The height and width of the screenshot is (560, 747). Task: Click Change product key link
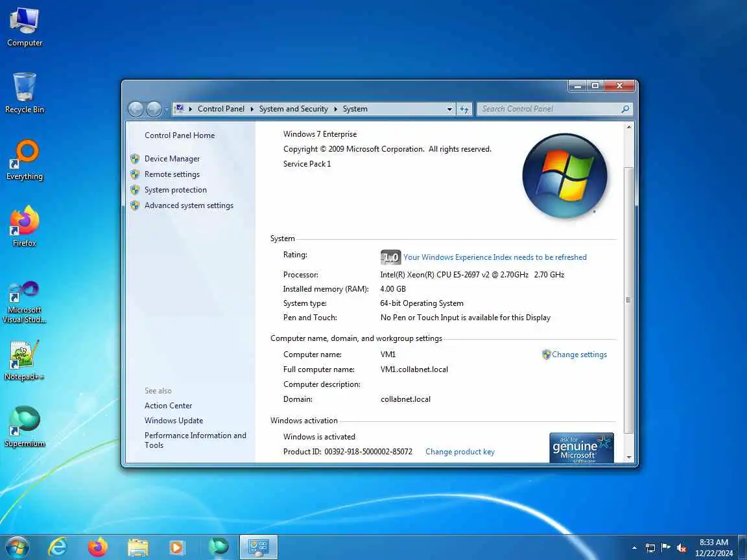pos(460,452)
